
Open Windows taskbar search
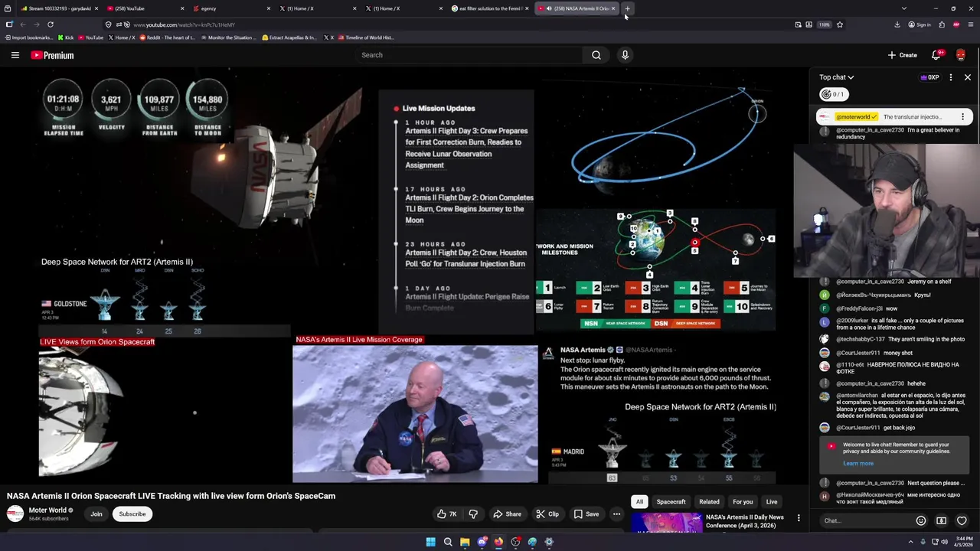point(448,542)
